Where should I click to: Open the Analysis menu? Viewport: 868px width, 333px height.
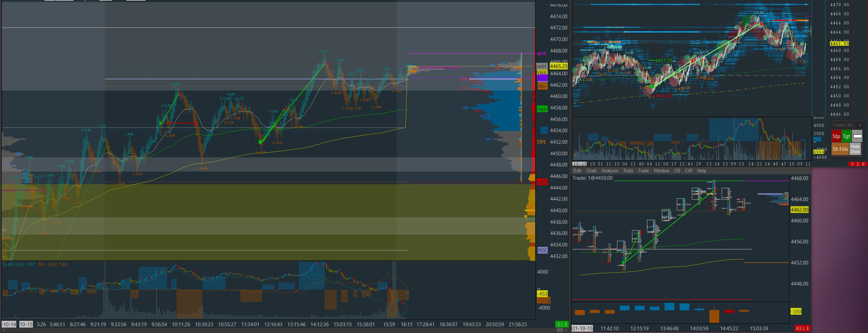610,171
